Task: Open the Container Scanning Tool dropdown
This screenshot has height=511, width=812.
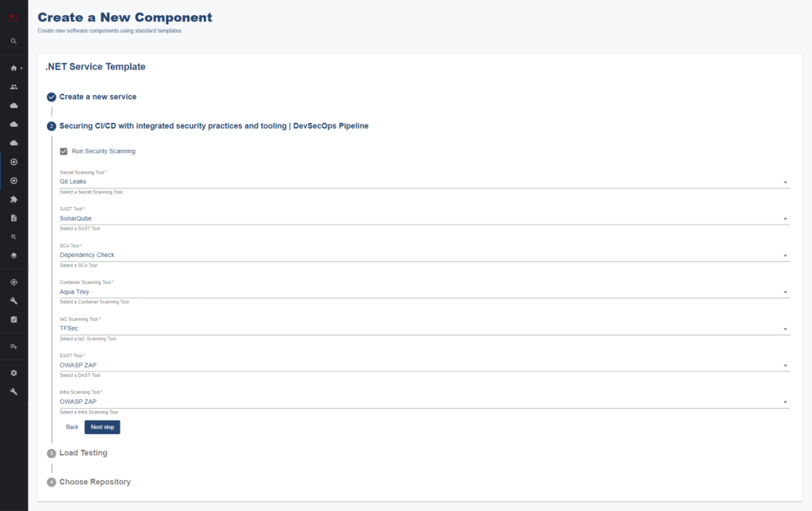Action: coord(424,292)
